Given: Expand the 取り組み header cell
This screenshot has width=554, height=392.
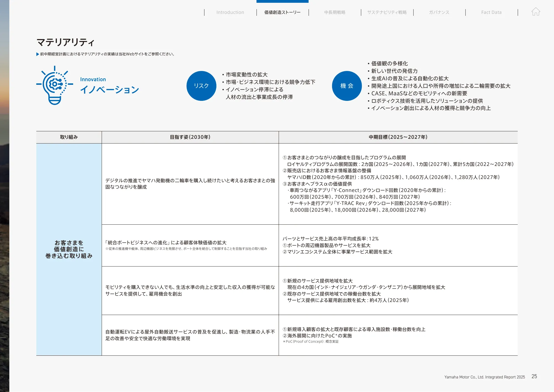Looking at the screenshot, I should click(69, 137).
